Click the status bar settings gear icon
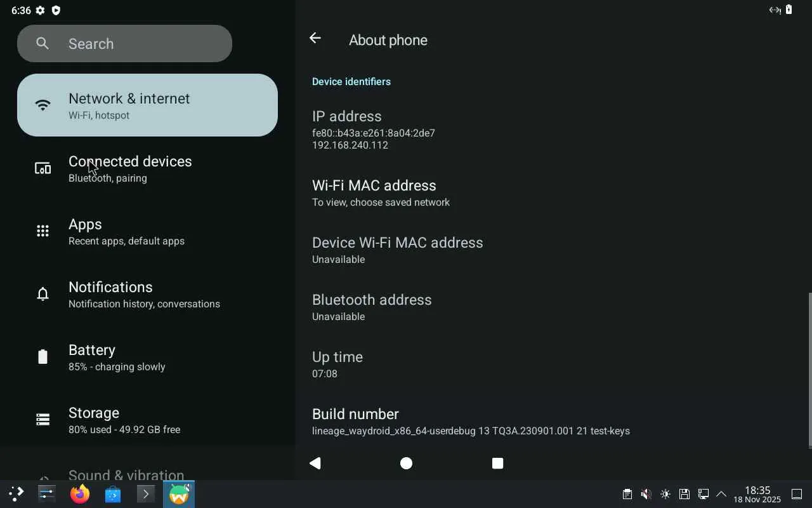The image size is (812, 508). pyautogui.click(x=40, y=10)
